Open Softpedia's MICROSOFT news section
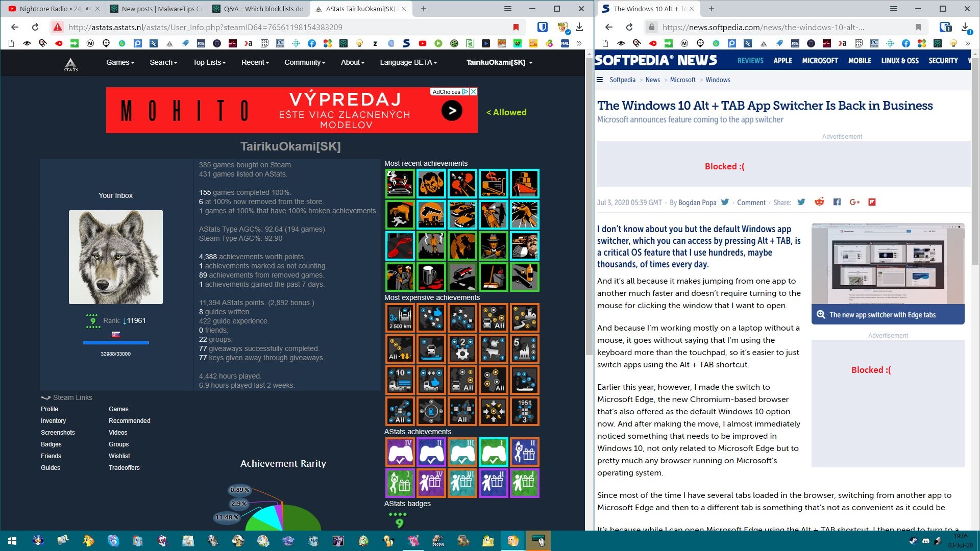980x551 pixels. click(820, 61)
